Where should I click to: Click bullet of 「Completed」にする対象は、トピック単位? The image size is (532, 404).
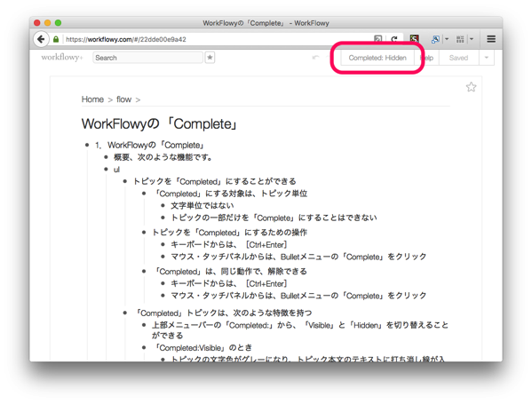click(x=144, y=194)
